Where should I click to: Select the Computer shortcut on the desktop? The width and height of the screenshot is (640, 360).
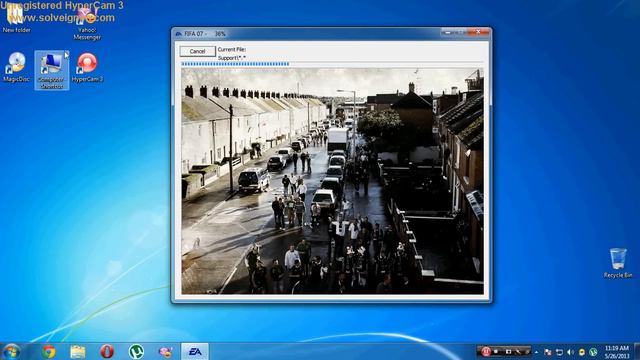(x=52, y=70)
